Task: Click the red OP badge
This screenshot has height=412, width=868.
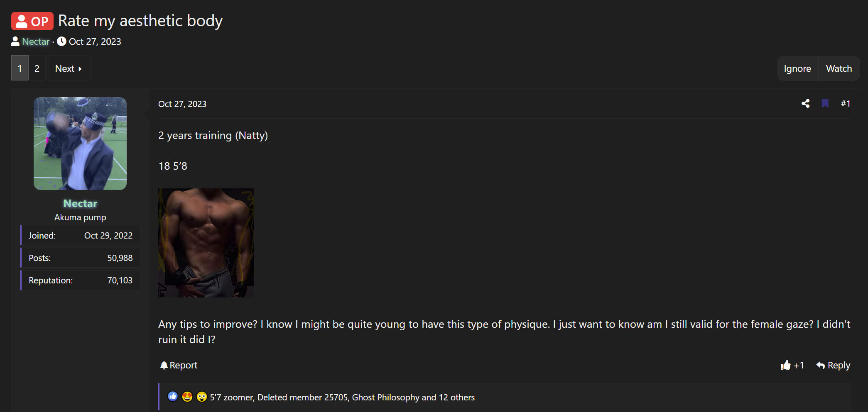Action: (32, 21)
